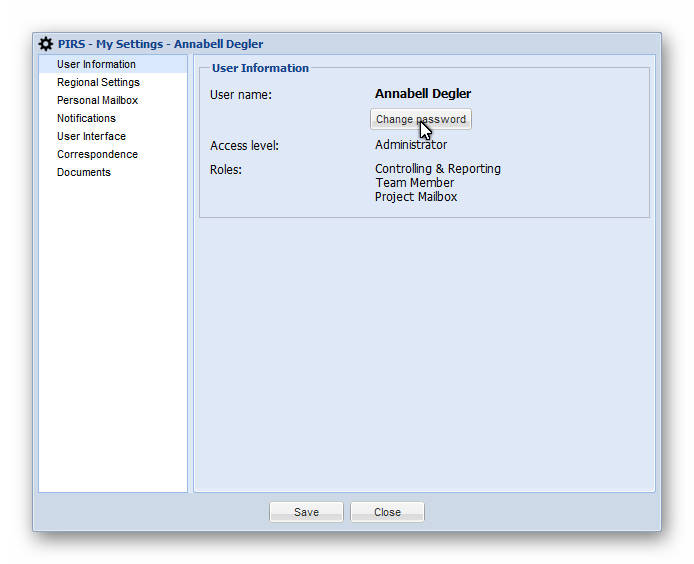Click the User Information group header
694x564 pixels.
(x=260, y=68)
